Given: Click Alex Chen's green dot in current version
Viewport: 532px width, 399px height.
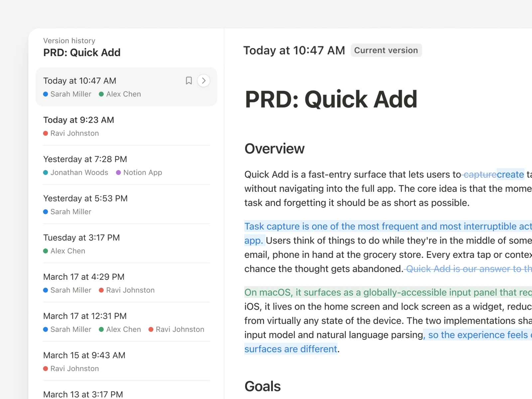Looking at the screenshot, I should 101,94.
